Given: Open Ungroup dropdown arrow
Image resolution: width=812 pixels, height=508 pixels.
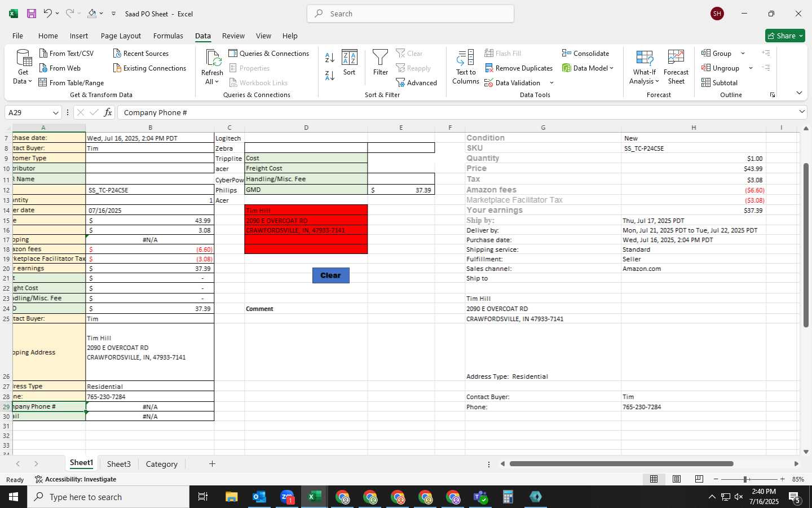Looking at the screenshot, I should click(x=751, y=68).
